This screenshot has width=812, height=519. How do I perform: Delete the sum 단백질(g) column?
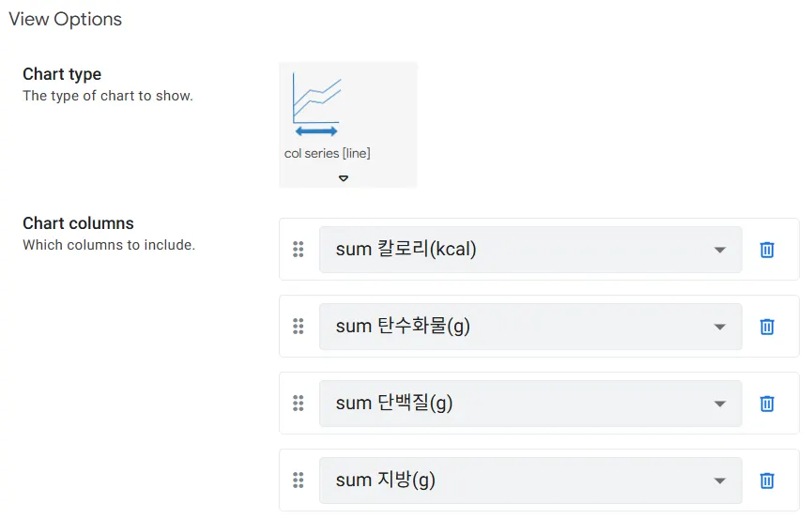pyautogui.click(x=767, y=404)
